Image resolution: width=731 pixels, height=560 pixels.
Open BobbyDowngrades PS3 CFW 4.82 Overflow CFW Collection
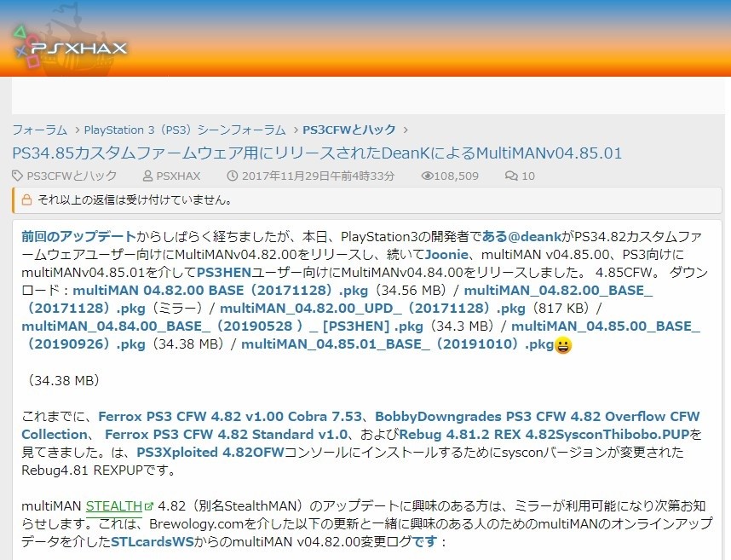[537, 416]
